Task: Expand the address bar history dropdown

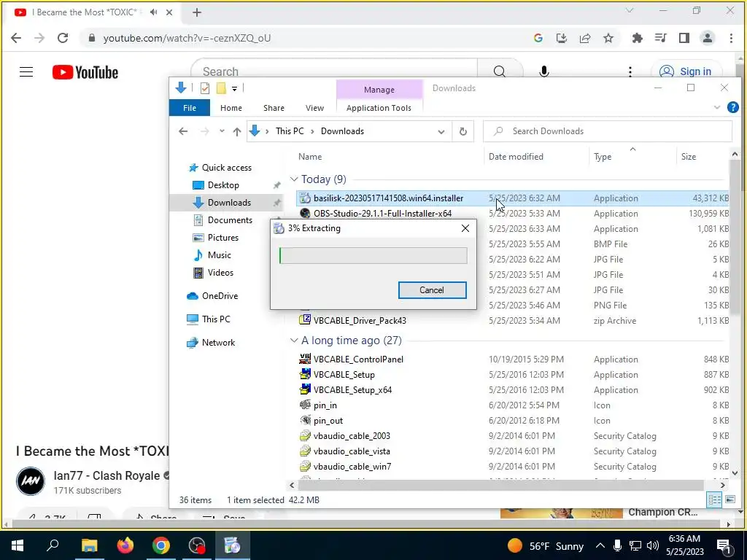Action: coord(441,132)
